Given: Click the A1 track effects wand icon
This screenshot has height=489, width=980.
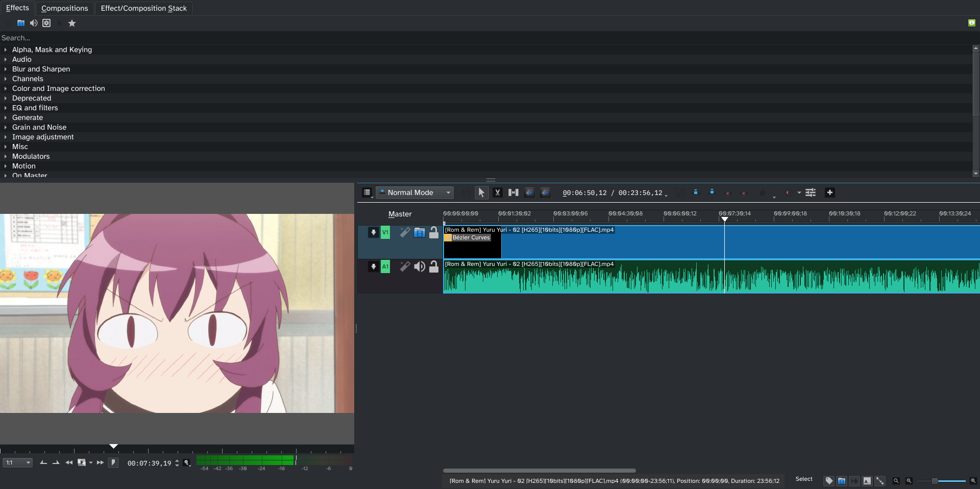Looking at the screenshot, I should click(405, 266).
